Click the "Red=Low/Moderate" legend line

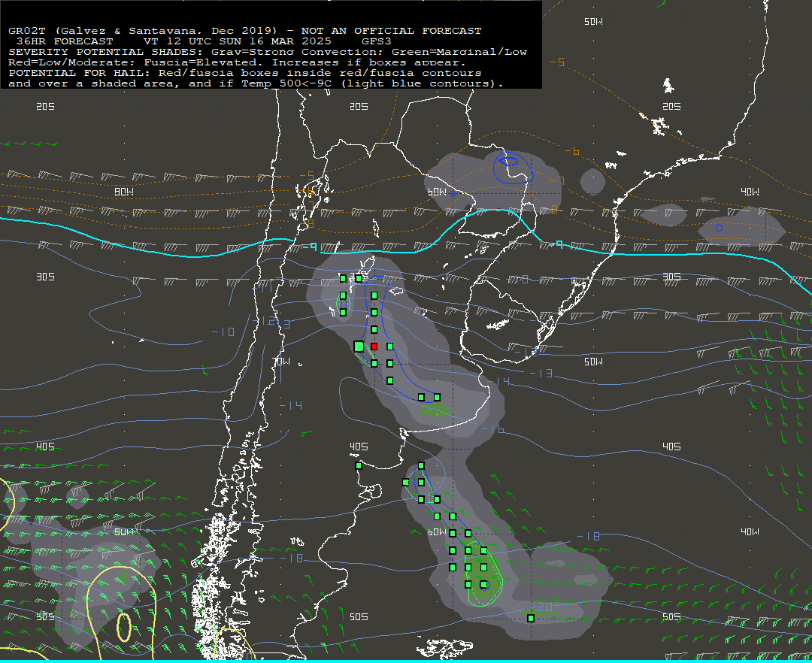pos(238,62)
